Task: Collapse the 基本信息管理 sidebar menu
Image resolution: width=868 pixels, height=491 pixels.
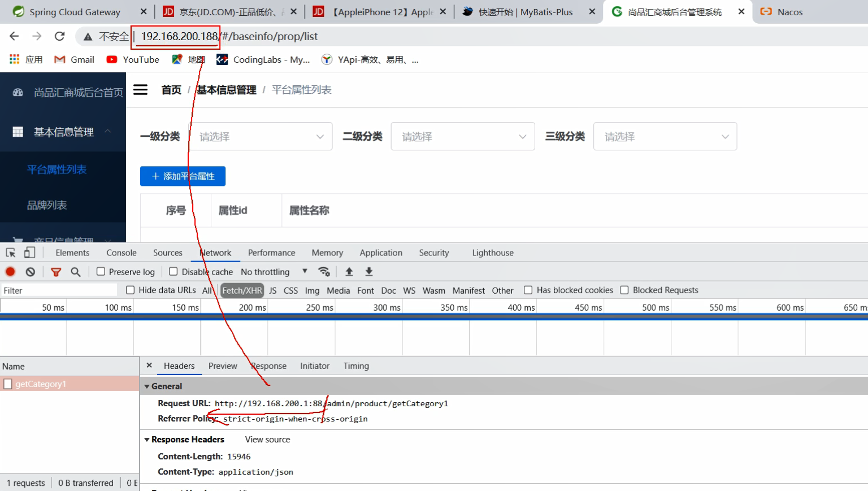Action: tap(107, 132)
